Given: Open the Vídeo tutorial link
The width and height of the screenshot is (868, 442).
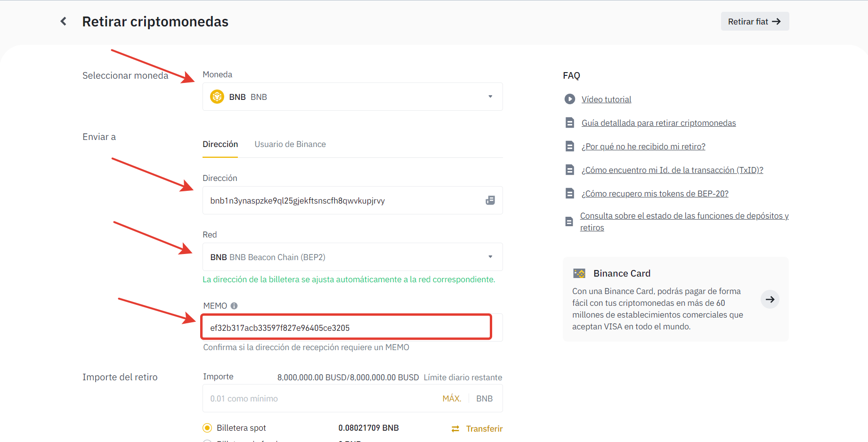Looking at the screenshot, I should tap(606, 99).
